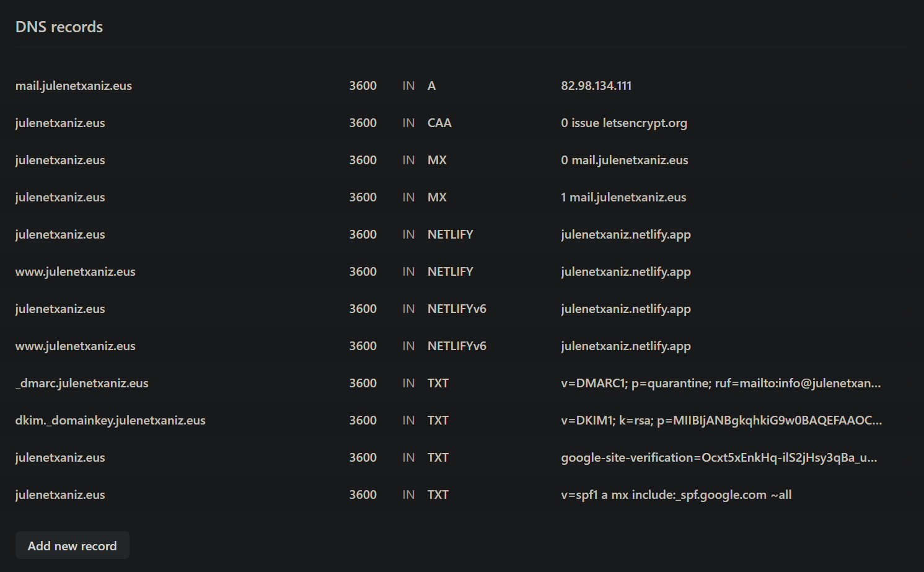Click the DNS records heading
924x572 pixels.
click(x=59, y=27)
